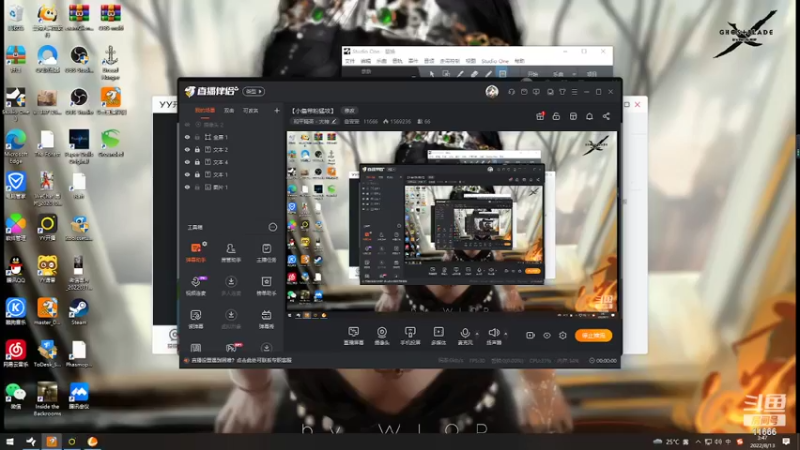This screenshot has height=450, width=800.
Task: Open the video co-stream tool with purple badge
Action: (196, 286)
